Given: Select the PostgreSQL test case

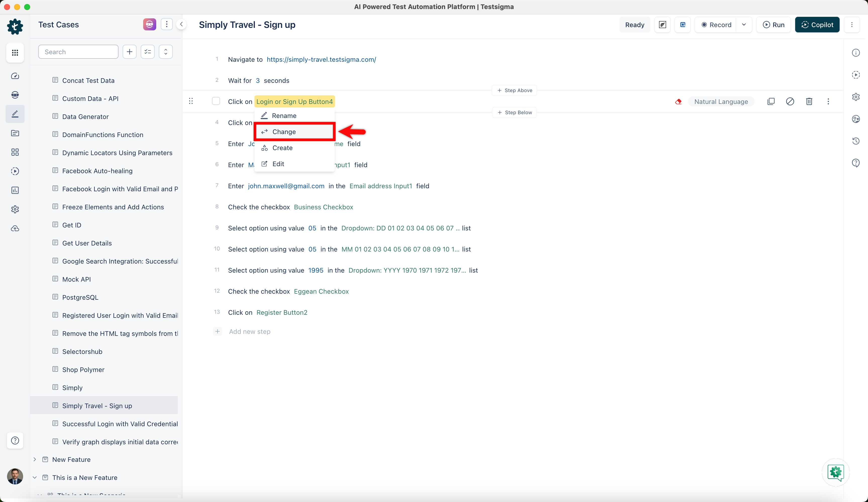Looking at the screenshot, I should point(80,297).
